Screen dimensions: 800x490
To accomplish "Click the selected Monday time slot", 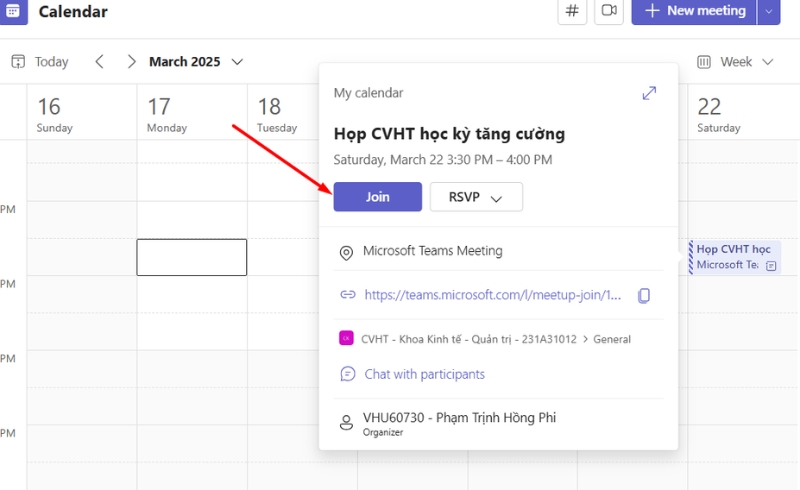I will coord(191,257).
